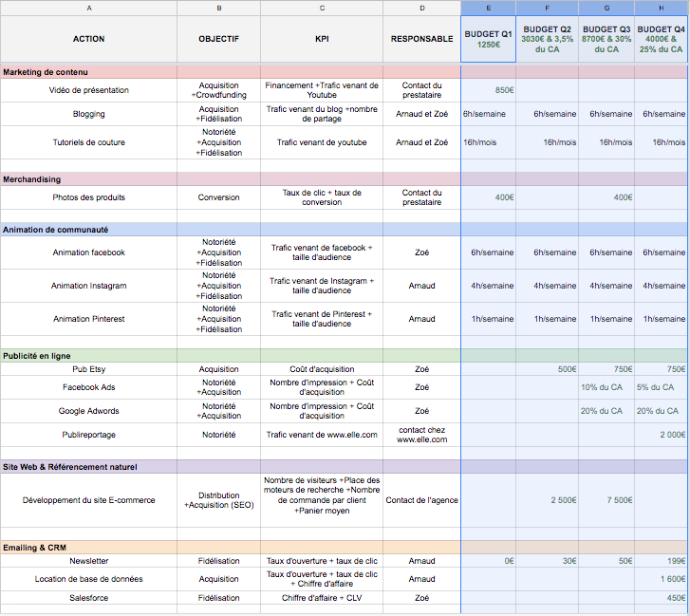Click the Vidéo de présentation cell
690x616 pixels.
88,90
